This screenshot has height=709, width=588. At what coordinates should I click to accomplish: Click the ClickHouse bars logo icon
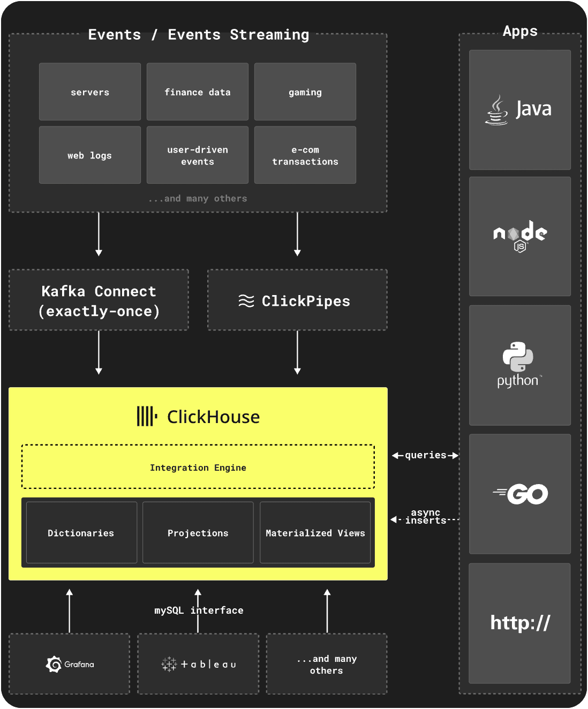click(x=147, y=416)
